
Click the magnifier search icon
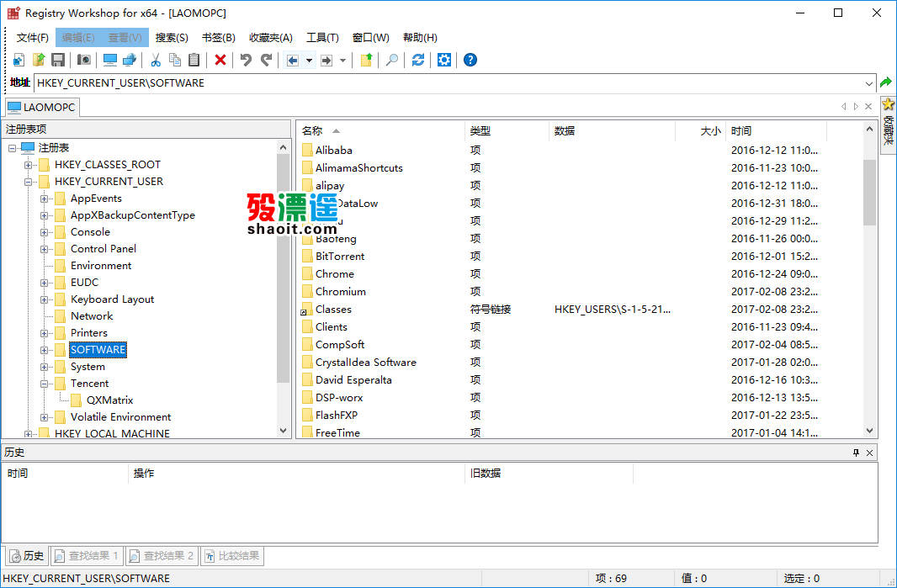(x=392, y=60)
